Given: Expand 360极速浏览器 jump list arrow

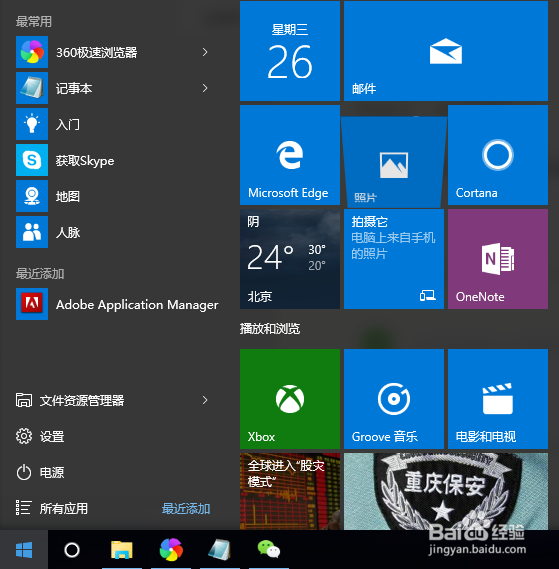Looking at the screenshot, I should click(205, 52).
